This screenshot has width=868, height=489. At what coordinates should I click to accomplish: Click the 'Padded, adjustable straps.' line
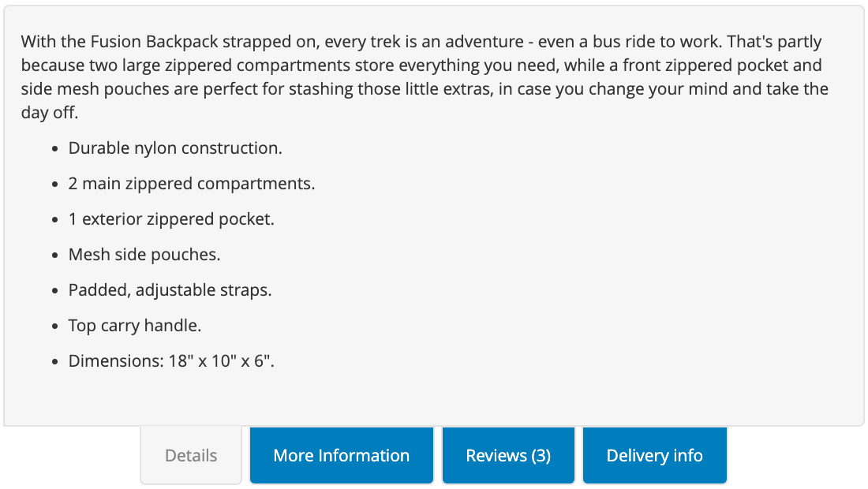(x=170, y=290)
